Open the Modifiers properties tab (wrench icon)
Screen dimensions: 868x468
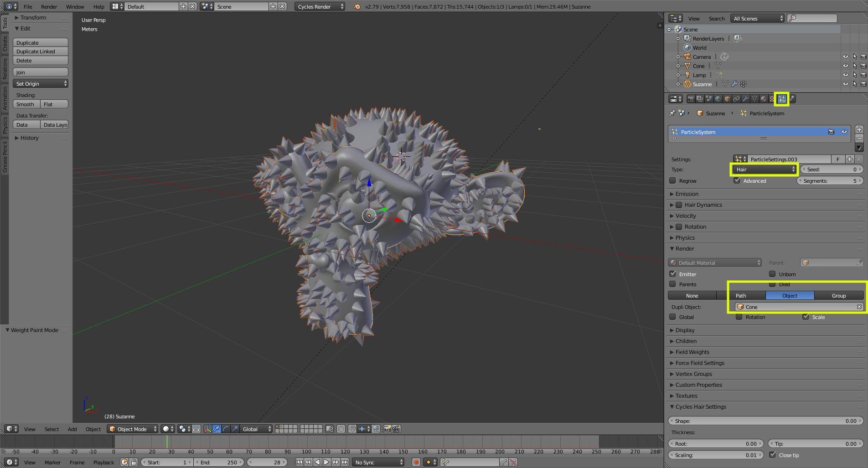point(745,99)
